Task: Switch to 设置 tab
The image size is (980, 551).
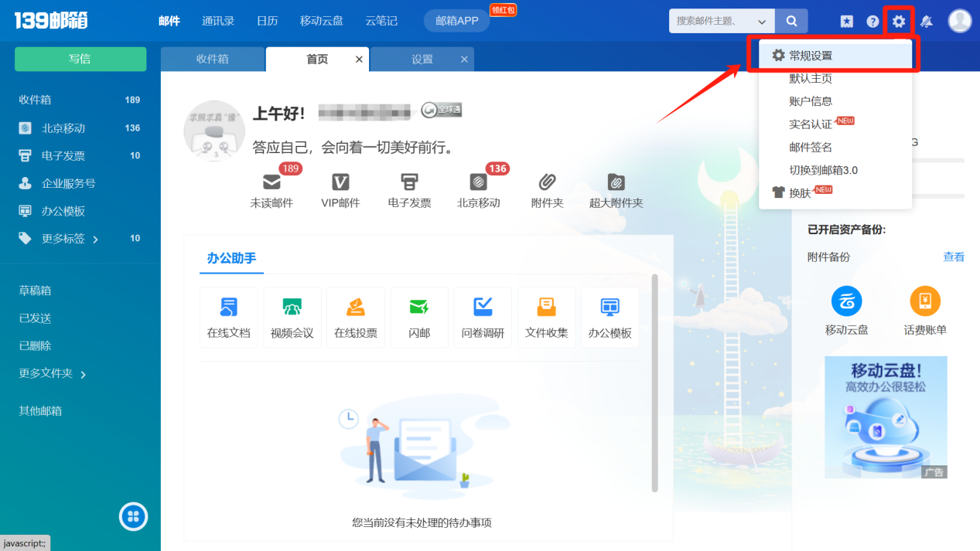Action: 422,60
